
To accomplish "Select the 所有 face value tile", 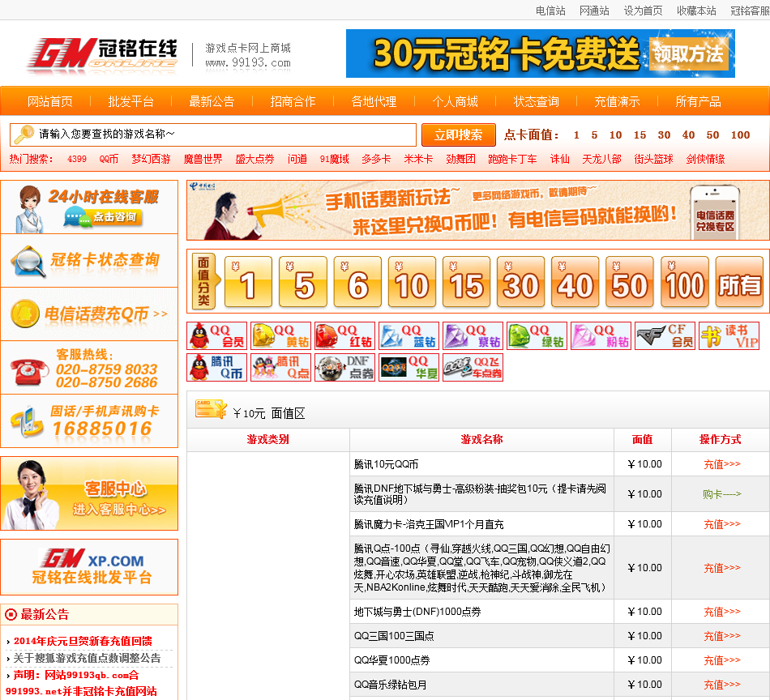I will click(x=739, y=282).
